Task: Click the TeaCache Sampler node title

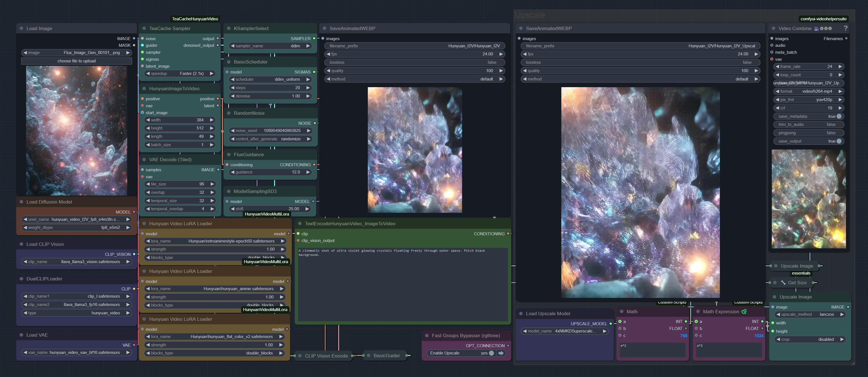Action: pos(170,29)
